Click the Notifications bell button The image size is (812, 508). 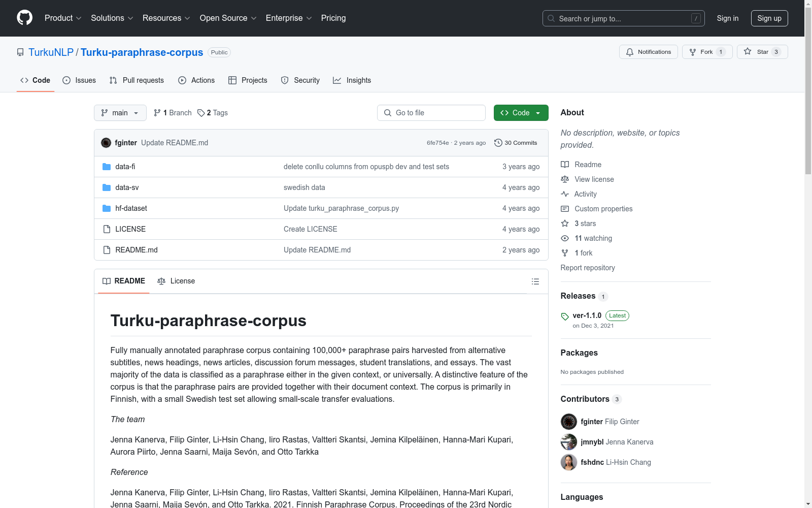coord(649,52)
